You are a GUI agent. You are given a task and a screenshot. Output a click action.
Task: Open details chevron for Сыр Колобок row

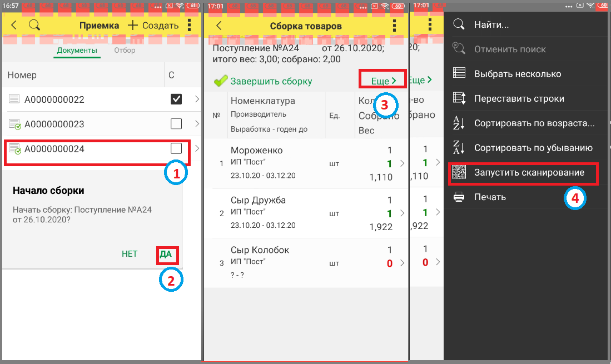click(x=403, y=263)
